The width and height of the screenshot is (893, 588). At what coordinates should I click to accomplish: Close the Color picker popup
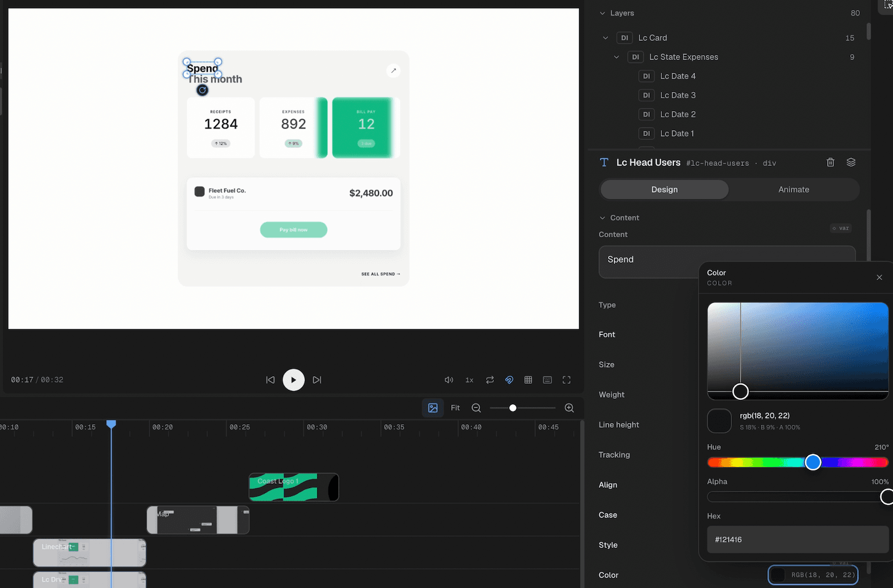pos(879,277)
